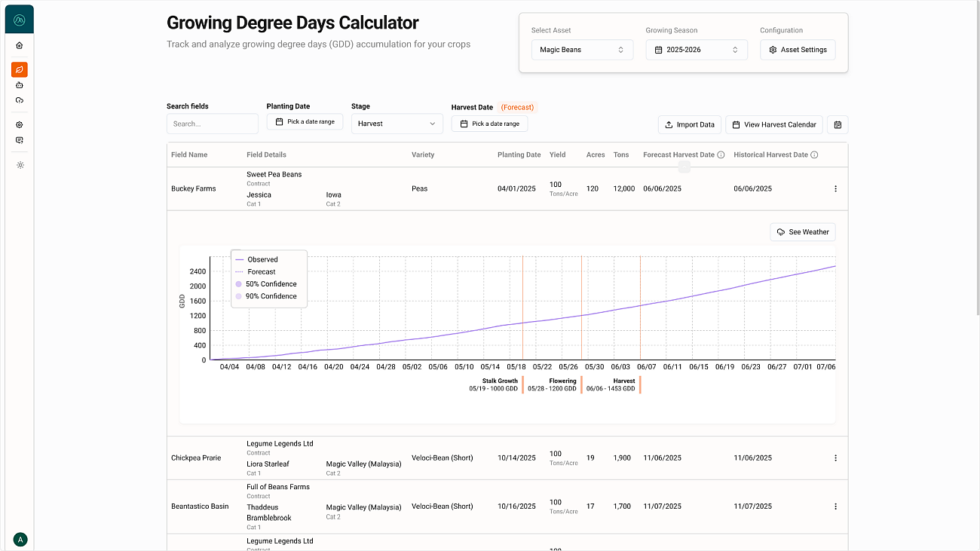
Task: Select the Home icon in the sidebar
Action: (20, 45)
